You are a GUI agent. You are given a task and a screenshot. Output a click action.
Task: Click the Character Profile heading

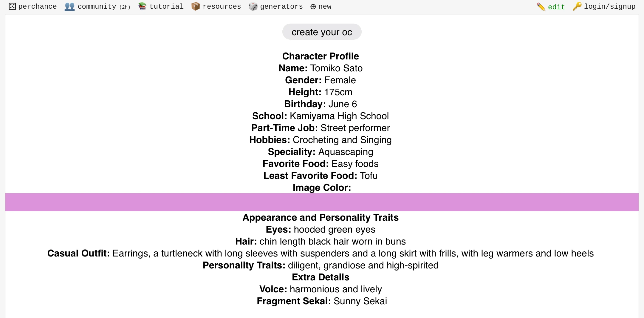[x=320, y=56]
